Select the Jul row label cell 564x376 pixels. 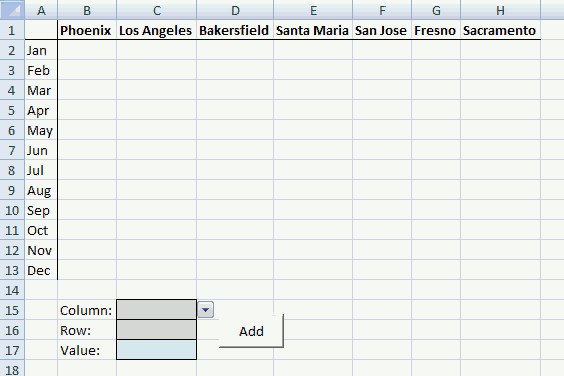point(41,170)
